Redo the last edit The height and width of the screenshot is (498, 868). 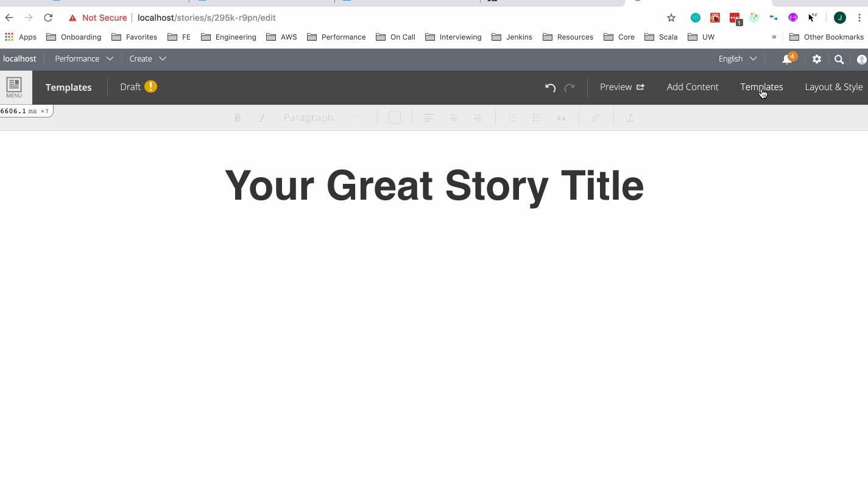(x=570, y=87)
